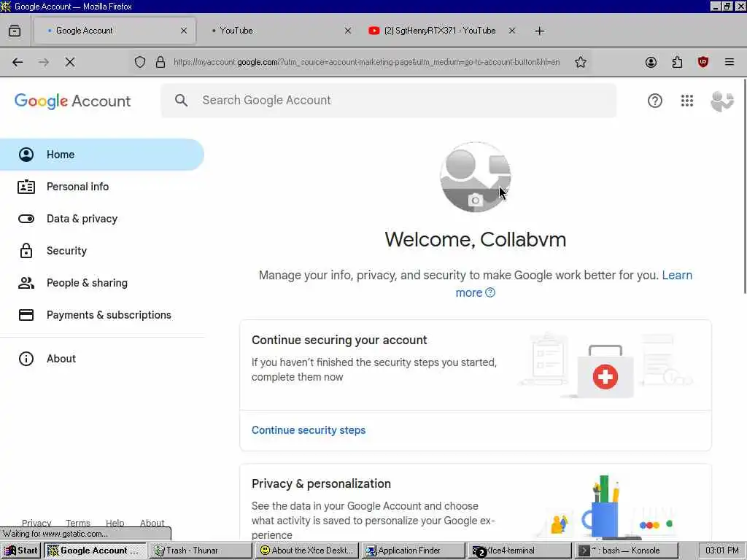This screenshot has height=560, width=747.
Task: Go back using the browser back arrow
Action: pos(18,62)
